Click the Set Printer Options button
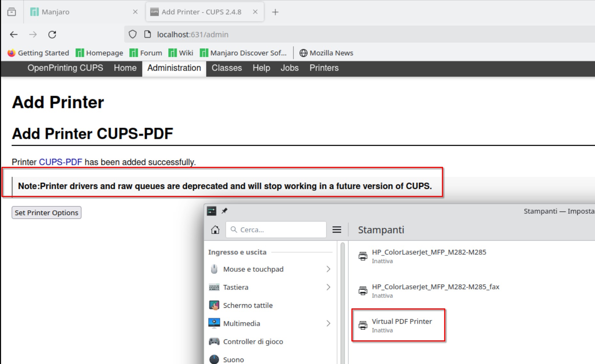The width and height of the screenshot is (595, 364). [46, 213]
